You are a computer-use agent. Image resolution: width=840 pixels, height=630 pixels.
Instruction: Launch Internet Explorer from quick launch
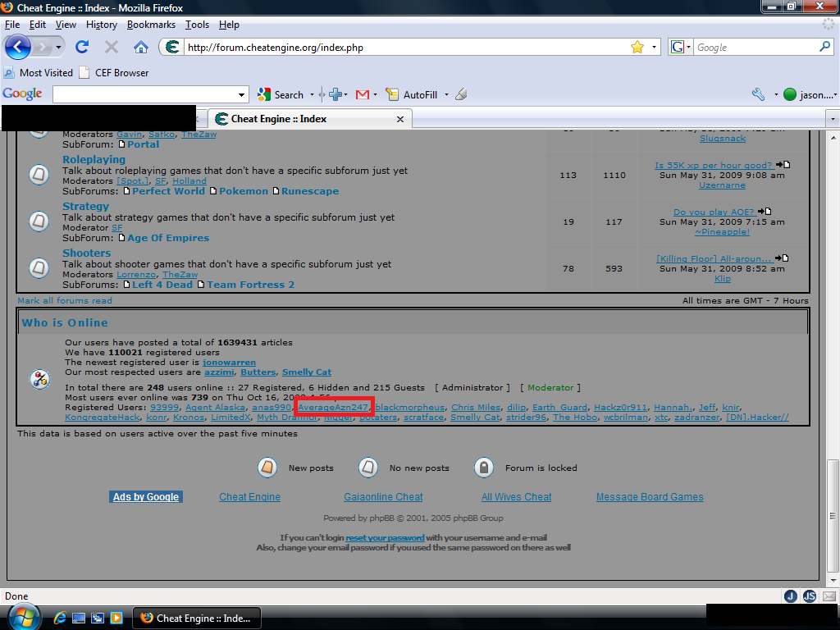(60, 619)
